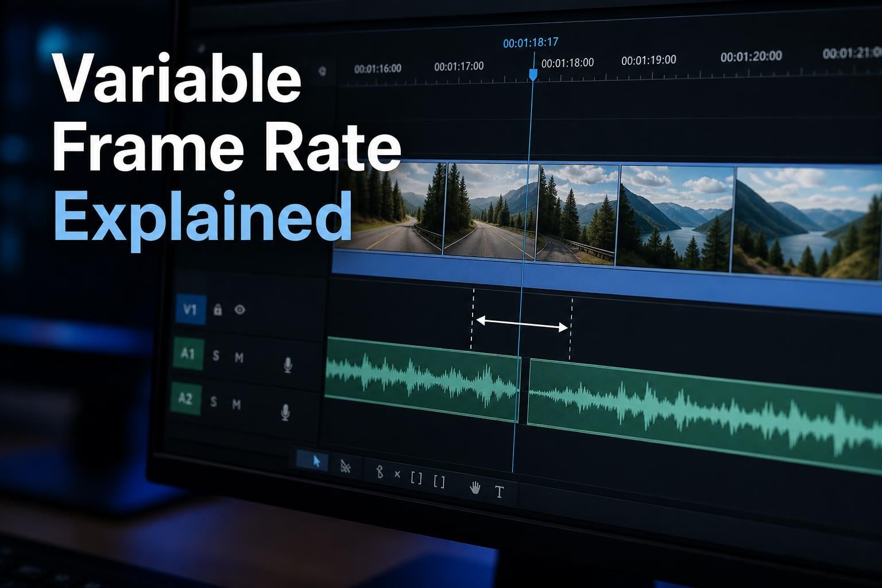Image resolution: width=882 pixels, height=588 pixels.
Task: Click ruler mark 00:01:20:00
Action: [751, 56]
